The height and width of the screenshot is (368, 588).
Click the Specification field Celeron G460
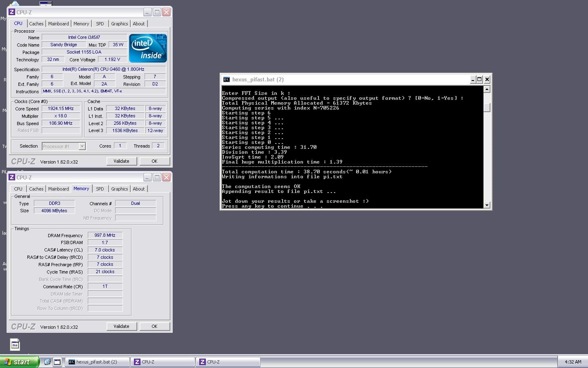(x=104, y=69)
